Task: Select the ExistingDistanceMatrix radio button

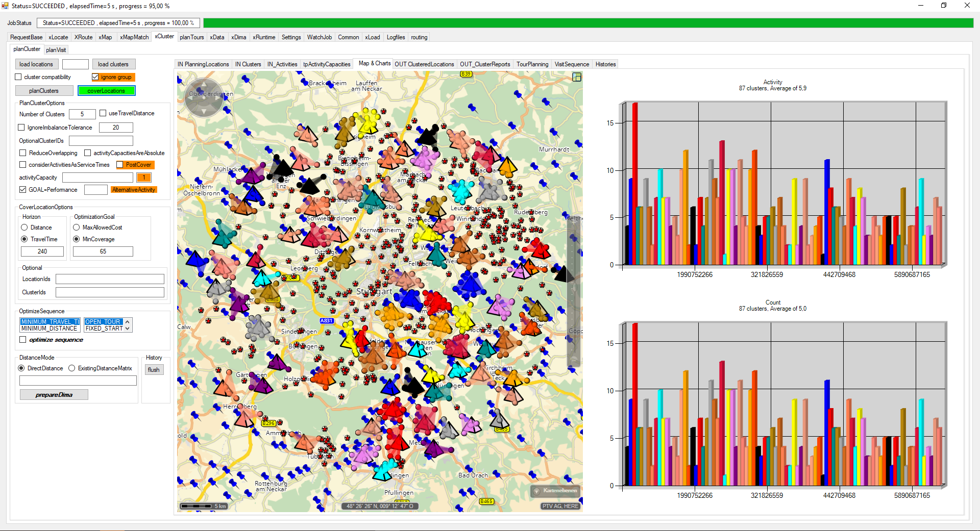Action: click(x=72, y=368)
